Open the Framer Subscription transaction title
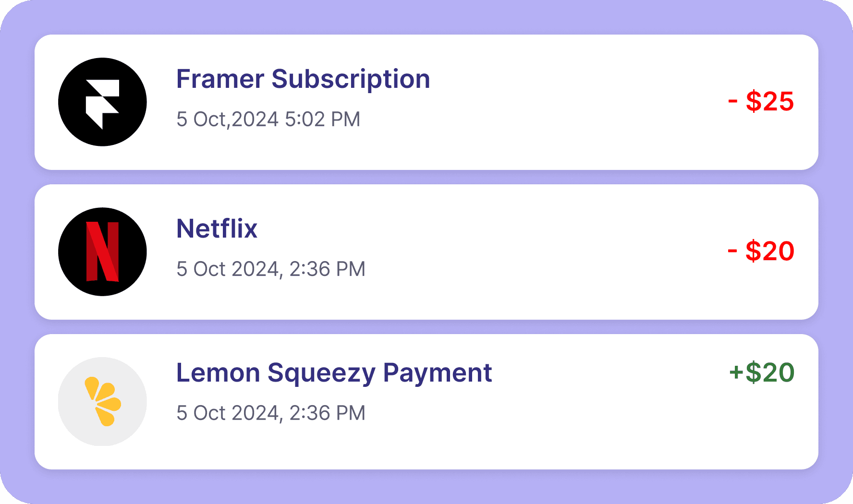Viewport: 853px width, 504px height. point(303,79)
